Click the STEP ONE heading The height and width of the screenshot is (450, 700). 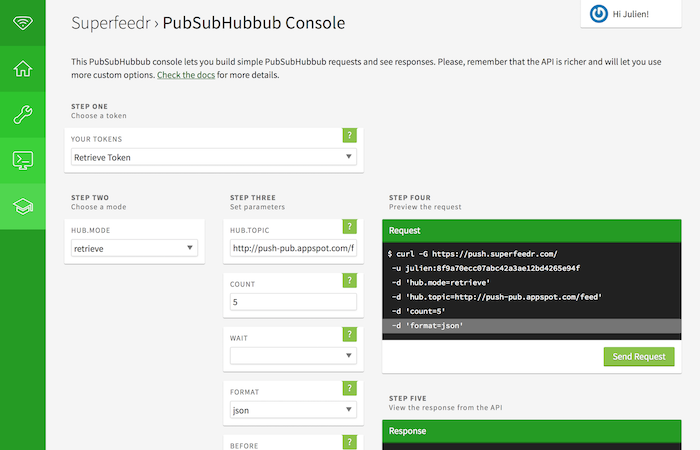[x=89, y=106]
